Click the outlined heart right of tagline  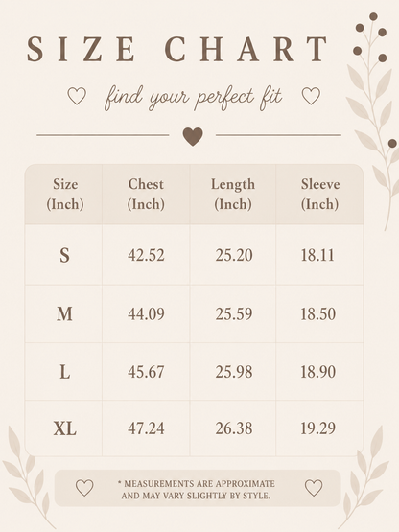tap(311, 96)
